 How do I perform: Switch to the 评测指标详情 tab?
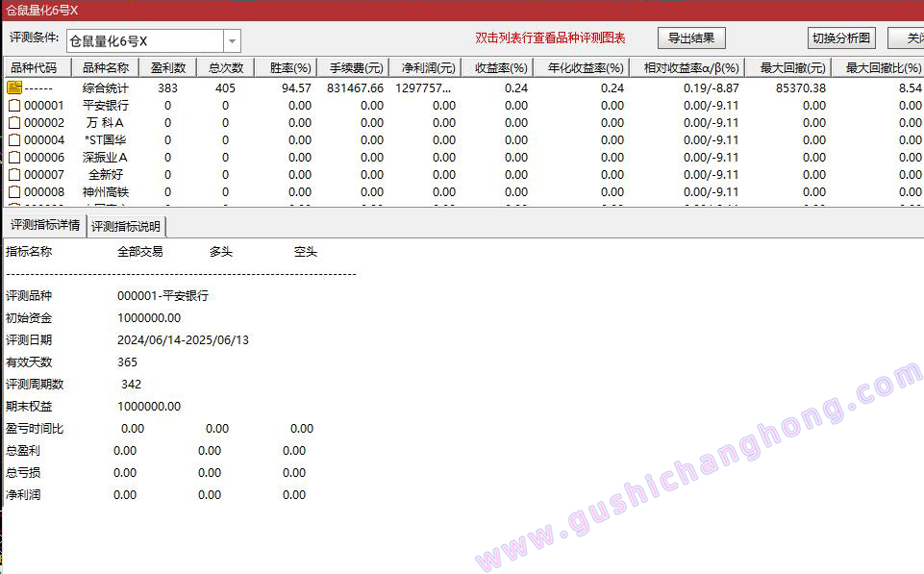coord(45,225)
